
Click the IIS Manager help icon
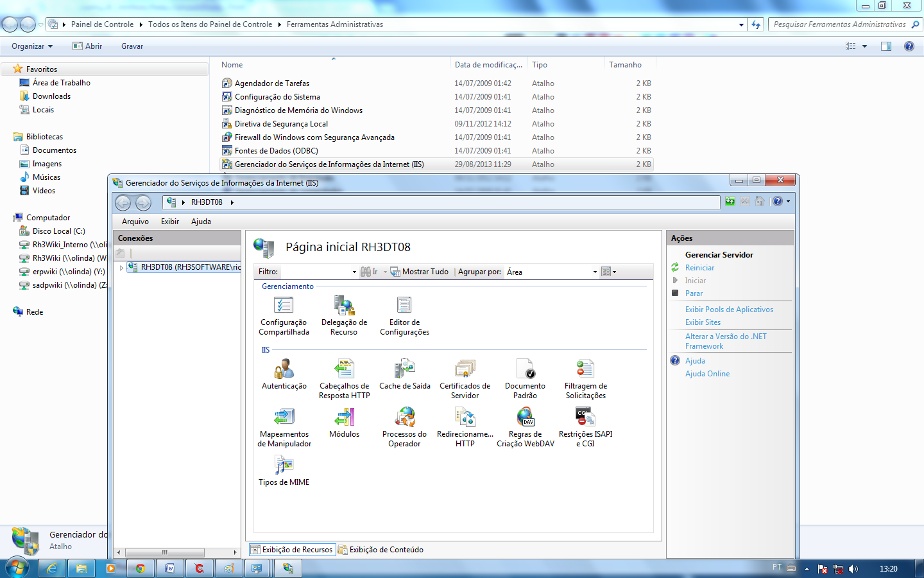tap(778, 202)
